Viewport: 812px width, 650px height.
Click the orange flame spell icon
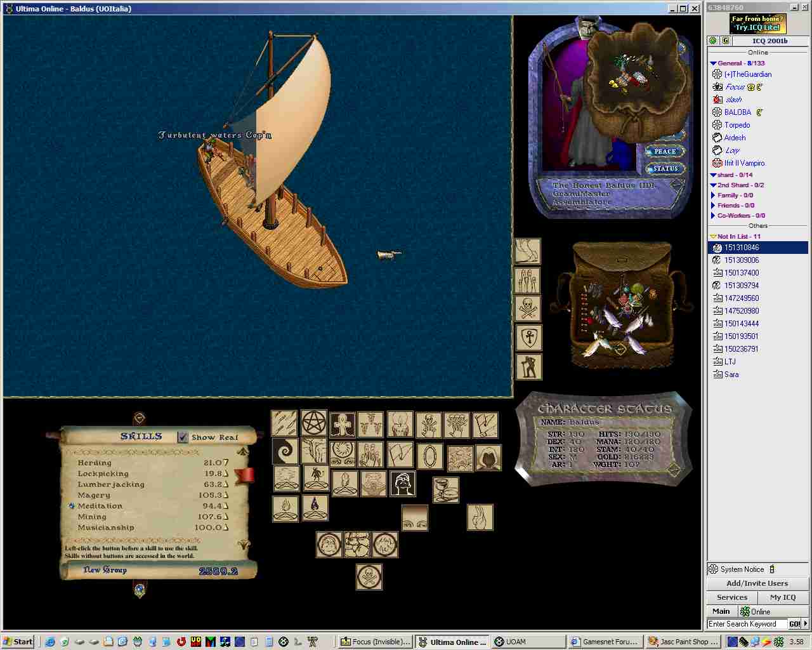(x=285, y=508)
